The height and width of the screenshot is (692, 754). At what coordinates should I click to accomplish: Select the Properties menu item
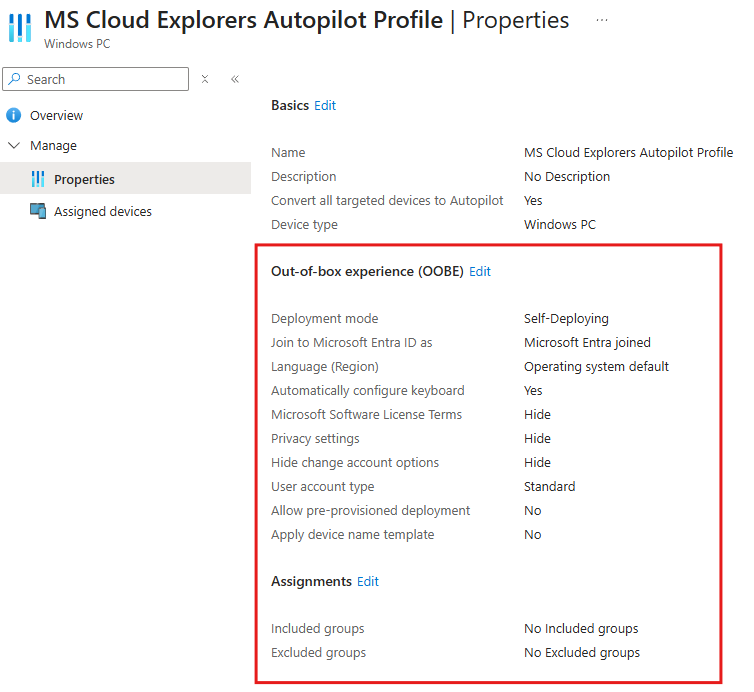click(84, 180)
